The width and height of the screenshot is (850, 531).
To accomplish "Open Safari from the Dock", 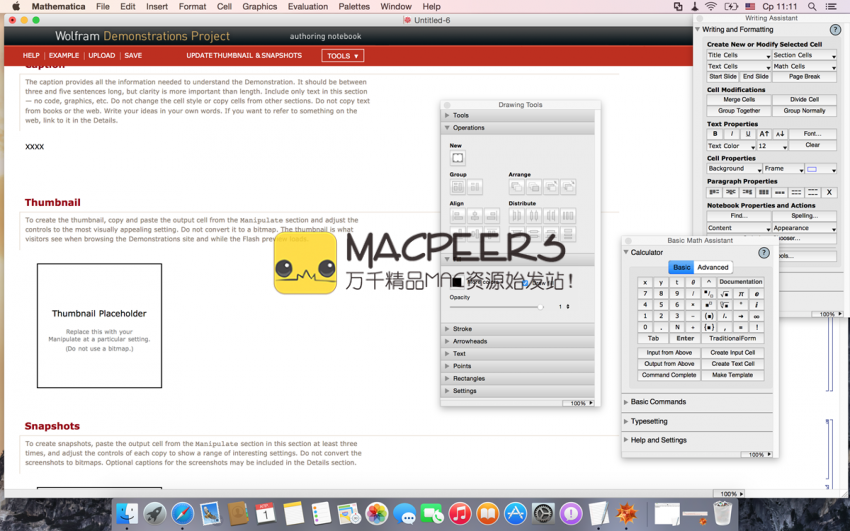I will (182, 513).
